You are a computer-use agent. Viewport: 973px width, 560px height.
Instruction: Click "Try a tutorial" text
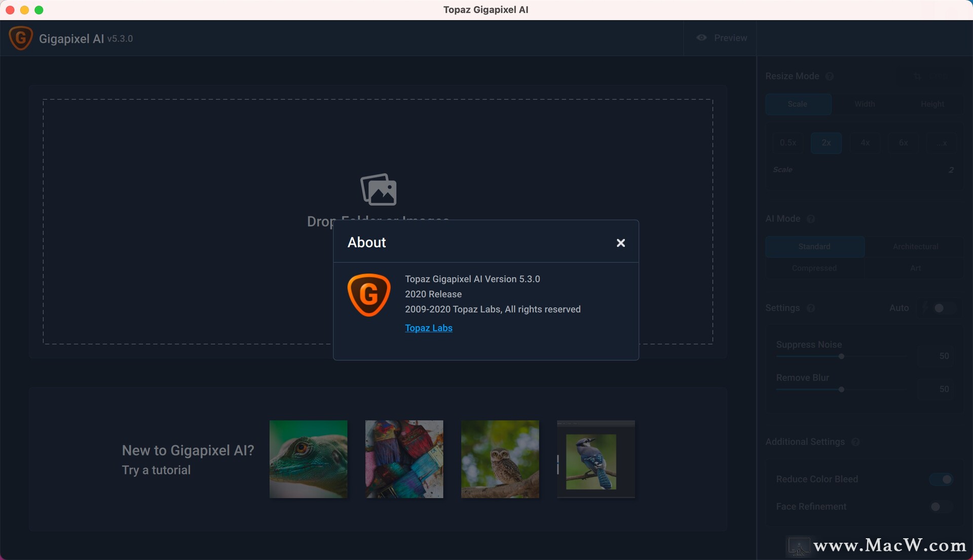click(x=156, y=470)
